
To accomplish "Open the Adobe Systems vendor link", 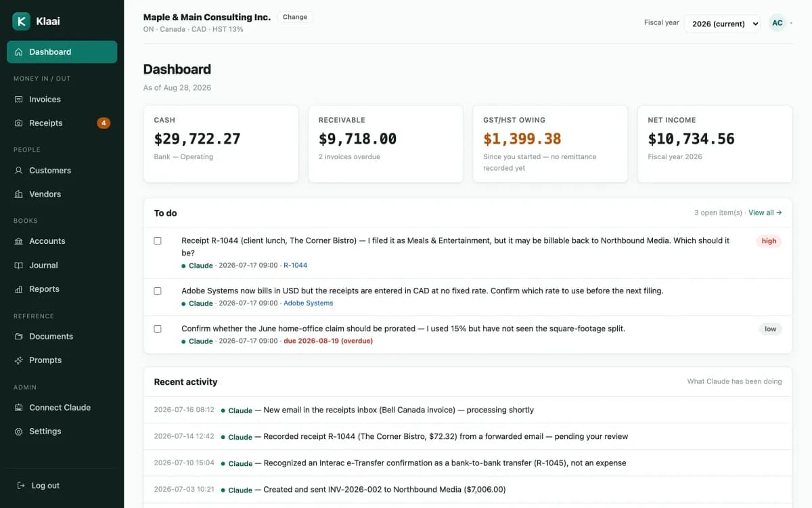I will [309, 303].
